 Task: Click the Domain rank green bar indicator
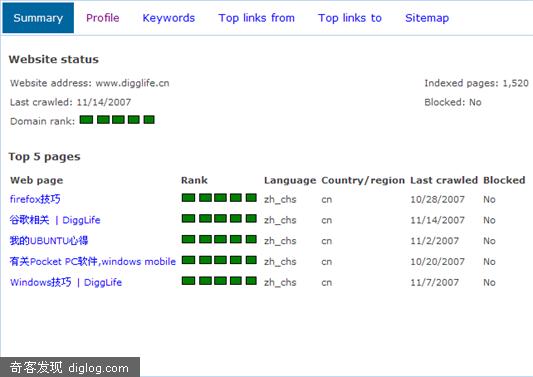point(117,120)
